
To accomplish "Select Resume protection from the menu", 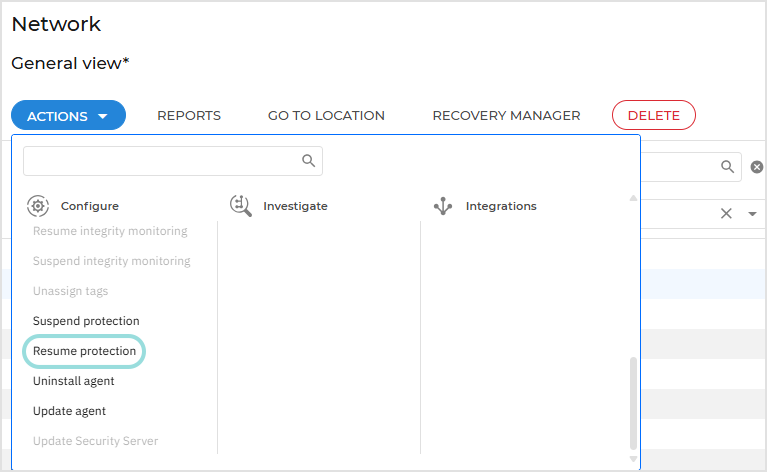I will pyautogui.click(x=84, y=351).
